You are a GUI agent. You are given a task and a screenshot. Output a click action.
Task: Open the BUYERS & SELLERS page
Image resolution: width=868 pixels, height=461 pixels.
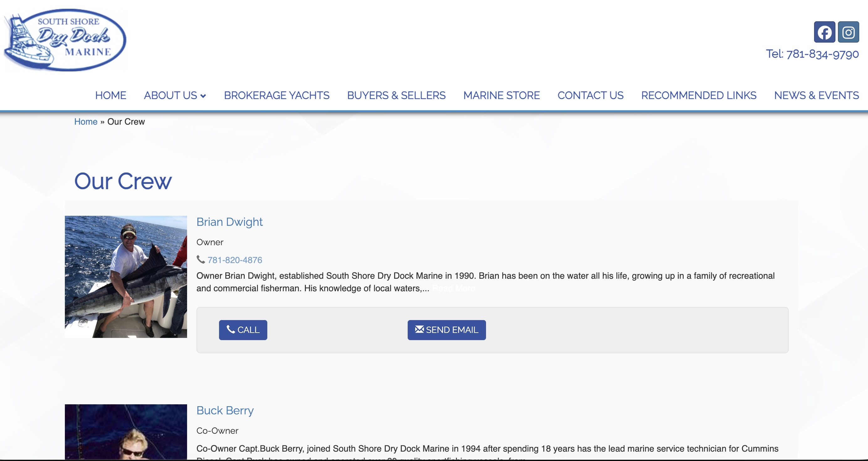[x=396, y=95]
